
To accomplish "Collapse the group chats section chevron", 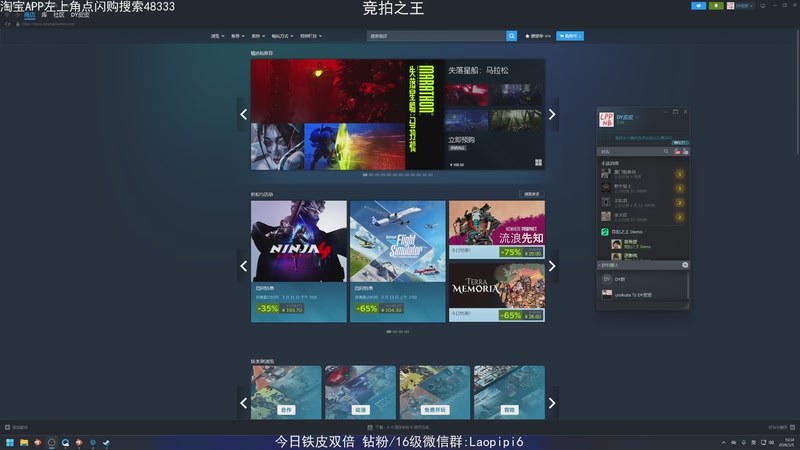I will (599, 265).
